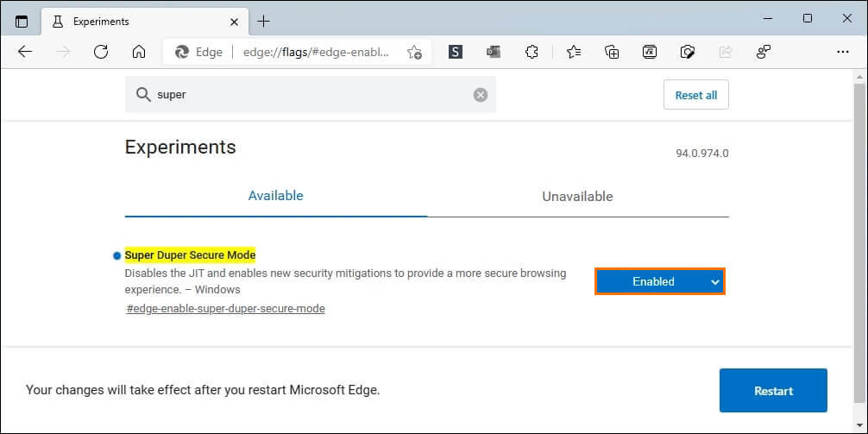Select the Experiments browser tab
Viewport: 868px width, 434px height.
(x=145, y=22)
